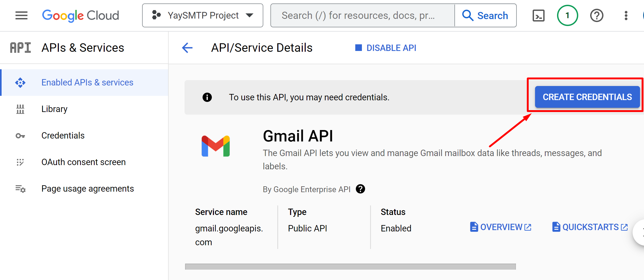This screenshot has height=280, width=644.
Task: Open the help question mark icon
Action: click(597, 16)
